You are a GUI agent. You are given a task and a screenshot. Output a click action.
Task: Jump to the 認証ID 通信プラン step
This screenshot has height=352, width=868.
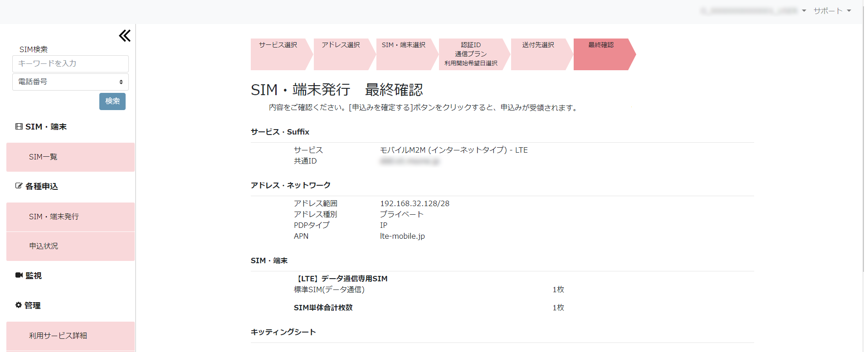(x=471, y=54)
